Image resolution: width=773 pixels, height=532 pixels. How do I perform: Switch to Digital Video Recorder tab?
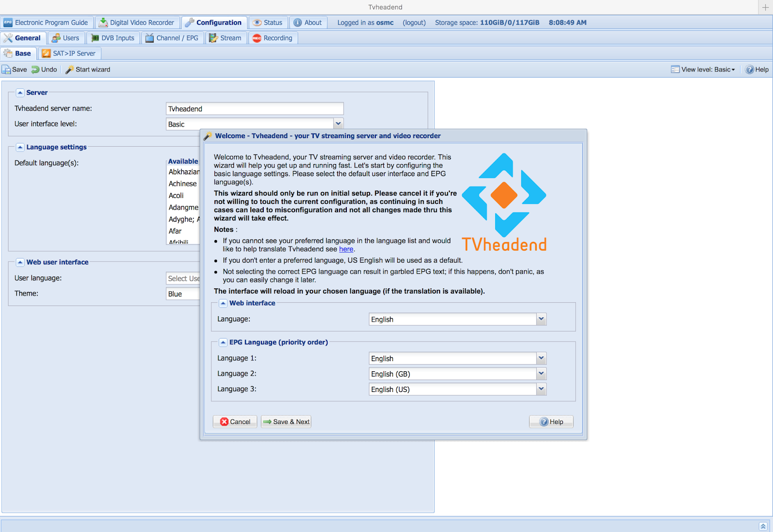[x=137, y=23]
